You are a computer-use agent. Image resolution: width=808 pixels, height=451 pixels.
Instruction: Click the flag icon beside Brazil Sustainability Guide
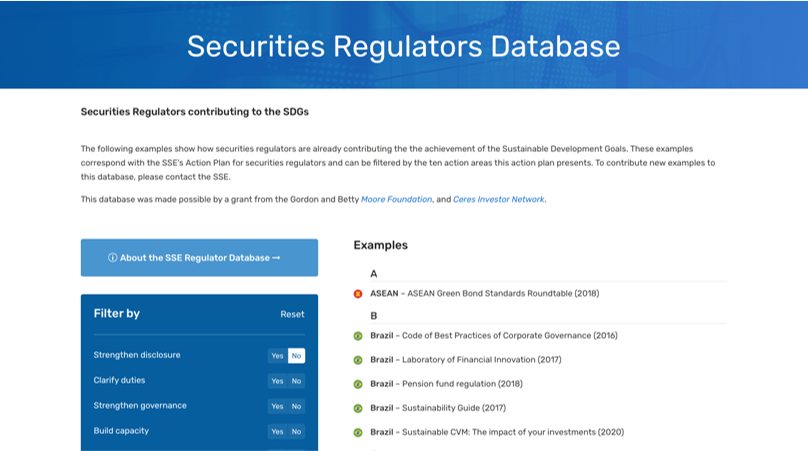[358, 409]
